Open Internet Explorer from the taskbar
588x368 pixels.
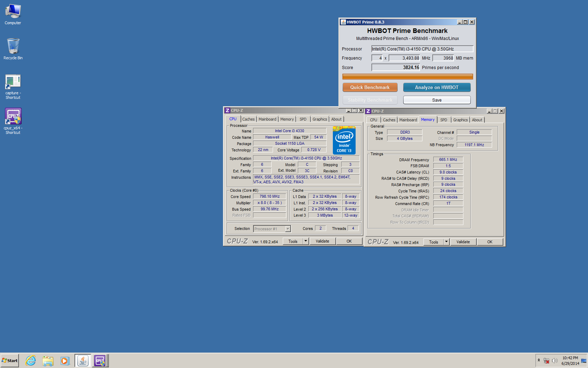[31, 361]
